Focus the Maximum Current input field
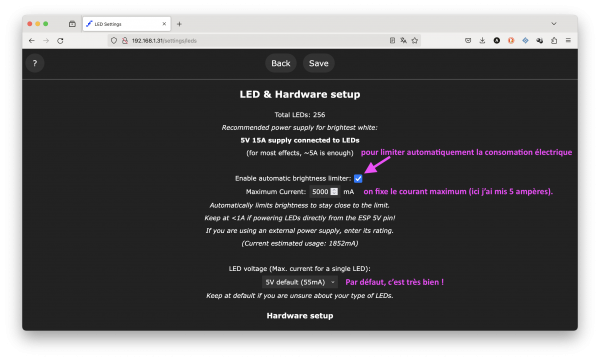The image size is (600, 360). [324, 192]
